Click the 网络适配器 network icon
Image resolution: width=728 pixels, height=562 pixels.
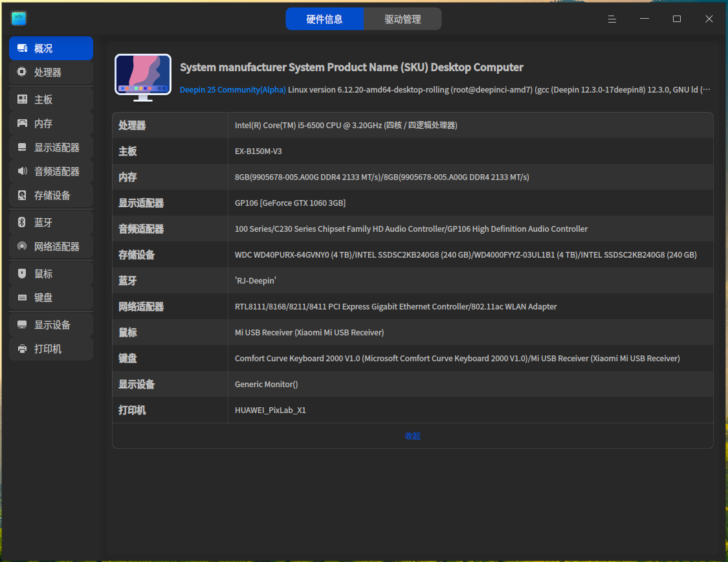(22, 247)
